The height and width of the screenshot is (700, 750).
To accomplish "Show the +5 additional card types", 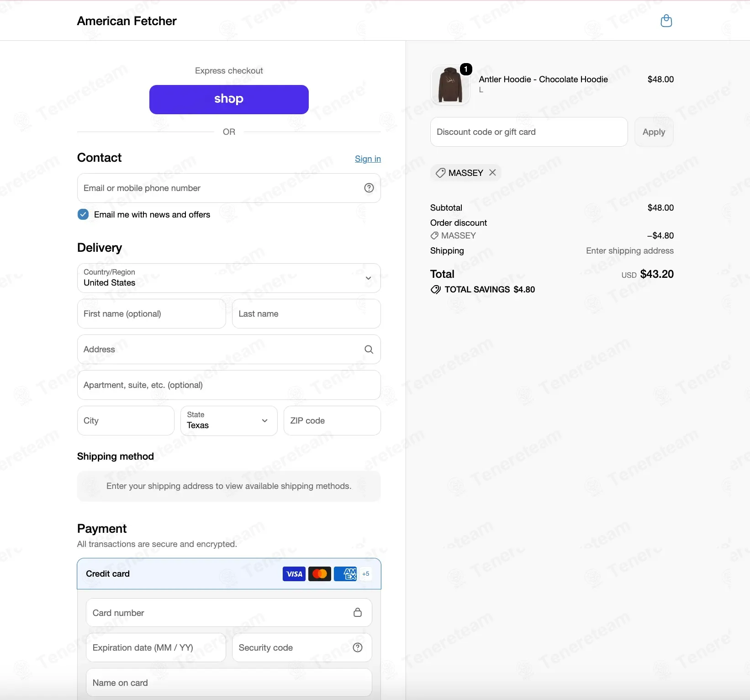I will click(366, 574).
